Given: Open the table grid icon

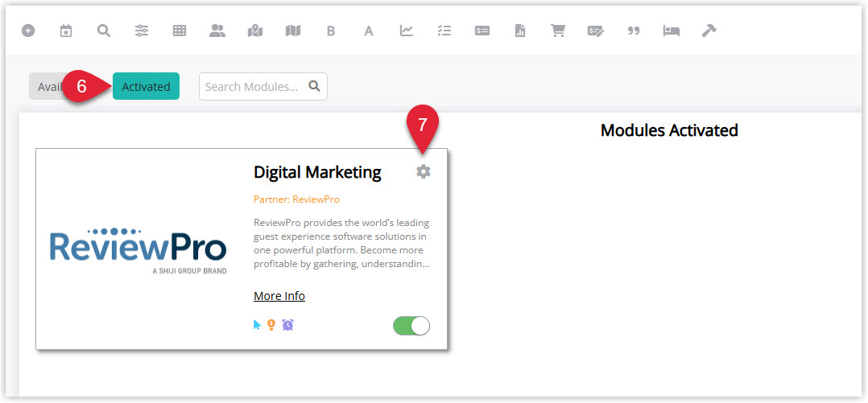Looking at the screenshot, I should tap(180, 31).
